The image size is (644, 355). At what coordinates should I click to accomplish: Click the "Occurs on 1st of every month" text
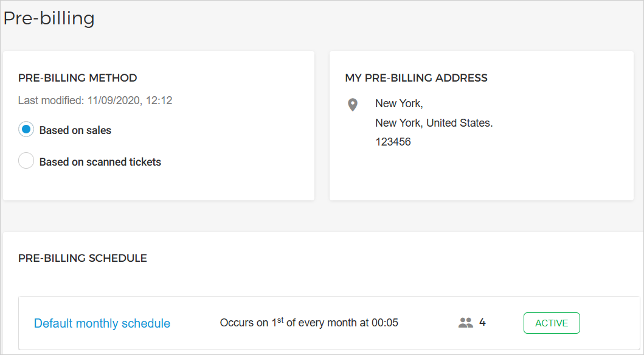point(309,323)
